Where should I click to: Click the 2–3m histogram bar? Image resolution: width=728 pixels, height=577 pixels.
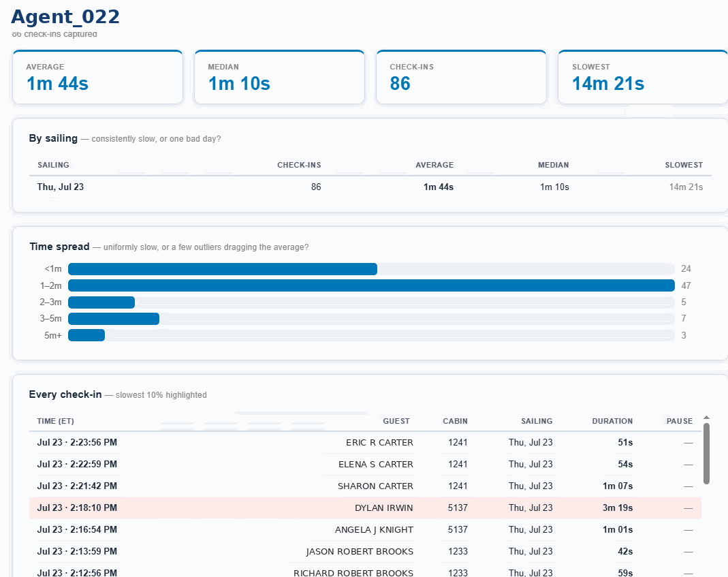(101, 302)
